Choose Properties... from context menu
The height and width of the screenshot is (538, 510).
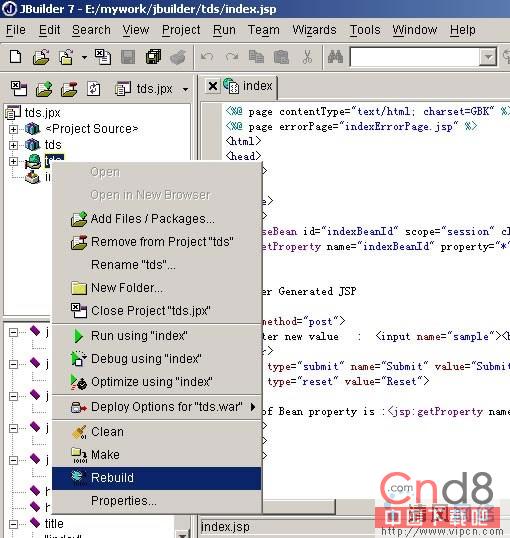tap(157, 501)
